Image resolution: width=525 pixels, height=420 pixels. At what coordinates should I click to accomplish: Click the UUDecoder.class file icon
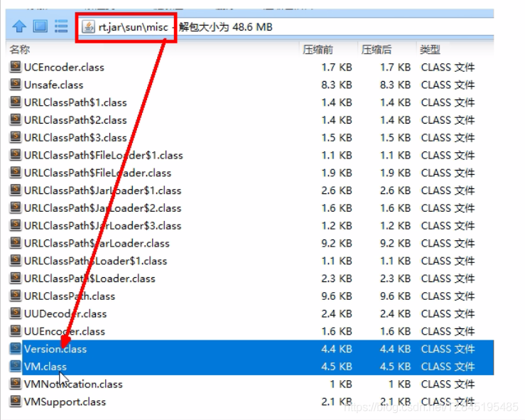coord(15,313)
